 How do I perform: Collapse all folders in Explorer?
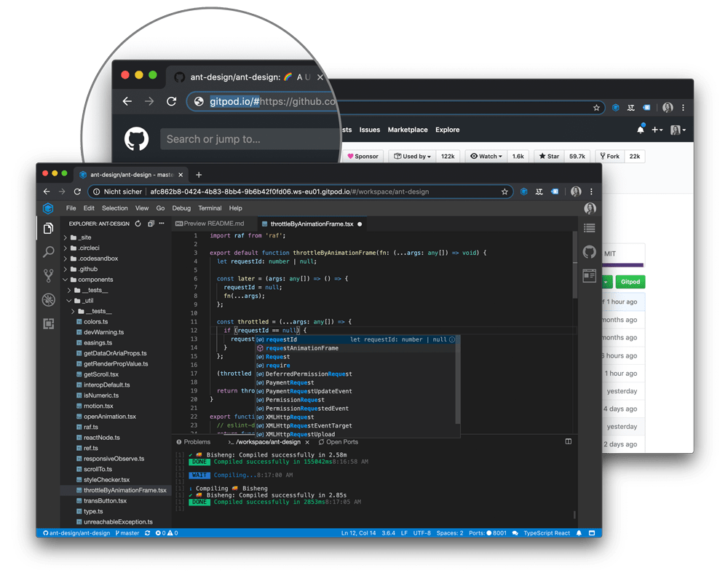coord(151,224)
